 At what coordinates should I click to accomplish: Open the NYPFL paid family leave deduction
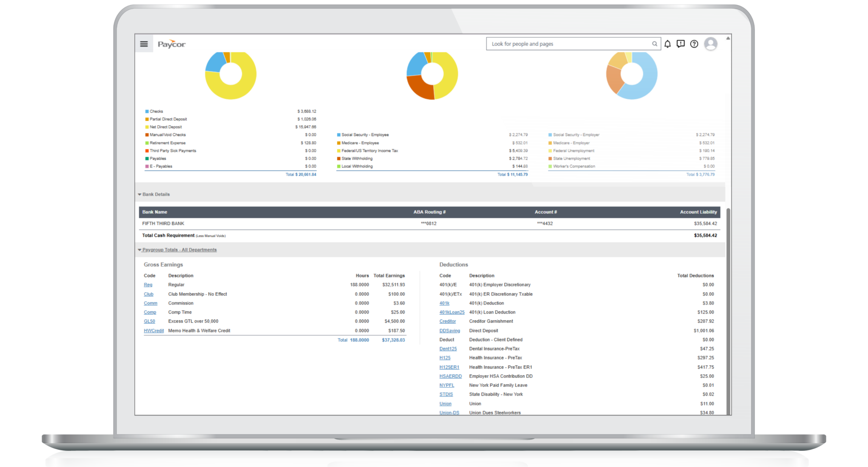click(446, 385)
